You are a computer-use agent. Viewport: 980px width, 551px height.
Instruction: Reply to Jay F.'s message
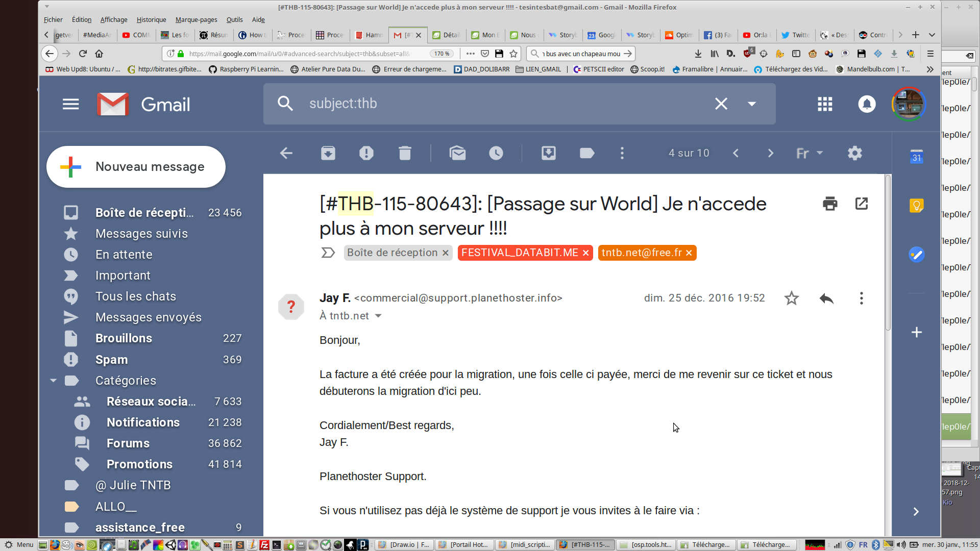pyautogui.click(x=826, y=298)
